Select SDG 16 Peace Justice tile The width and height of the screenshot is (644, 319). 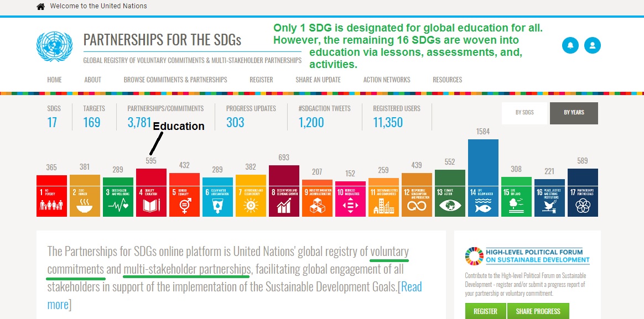pyautogui.click(x=549, y=201)
